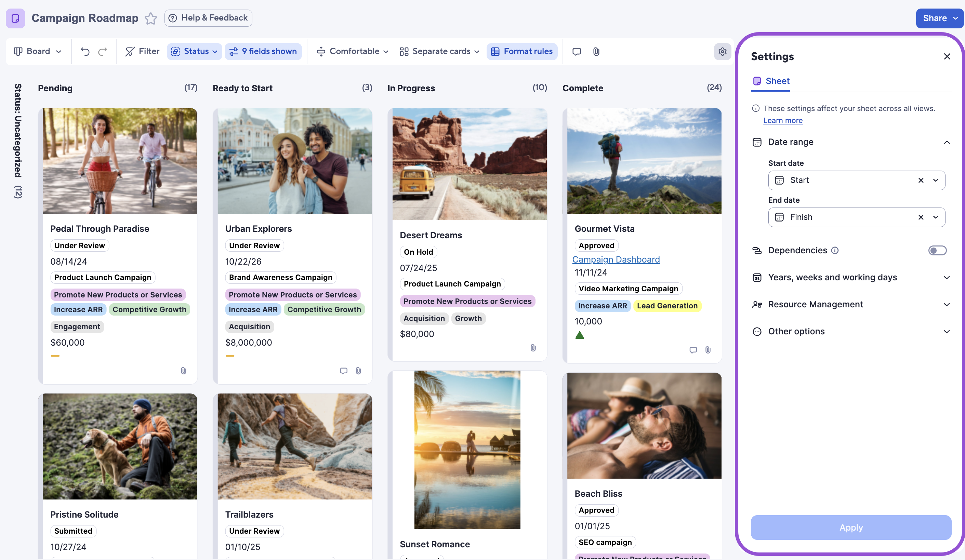Toggle the Format rules button

coord(521,51)
